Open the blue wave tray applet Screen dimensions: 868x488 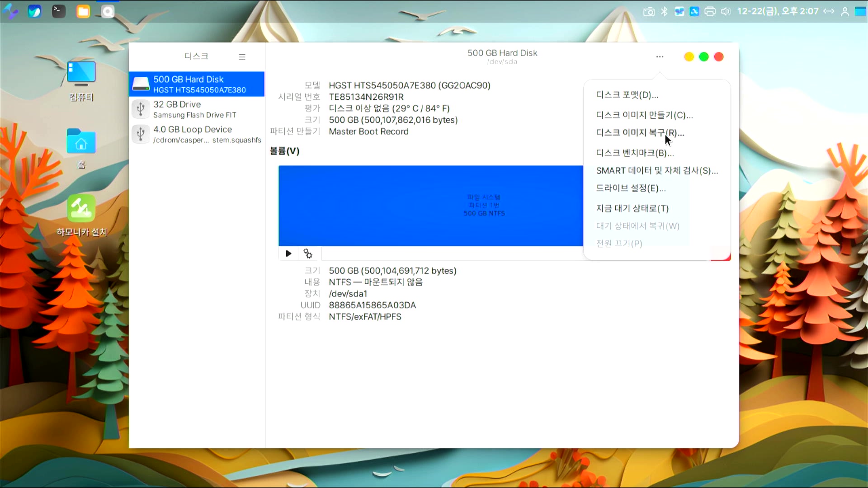coord(694,12)
